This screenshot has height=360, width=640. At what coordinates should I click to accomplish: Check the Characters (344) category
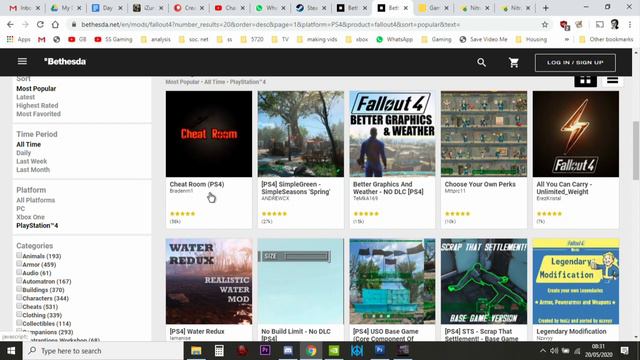click(19, 298)
